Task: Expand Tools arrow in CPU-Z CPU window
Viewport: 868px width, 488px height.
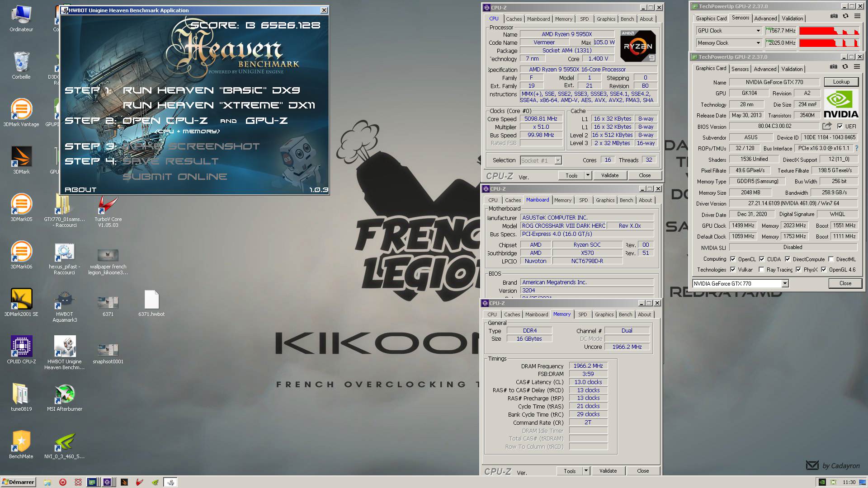Action: click(588, 175)
